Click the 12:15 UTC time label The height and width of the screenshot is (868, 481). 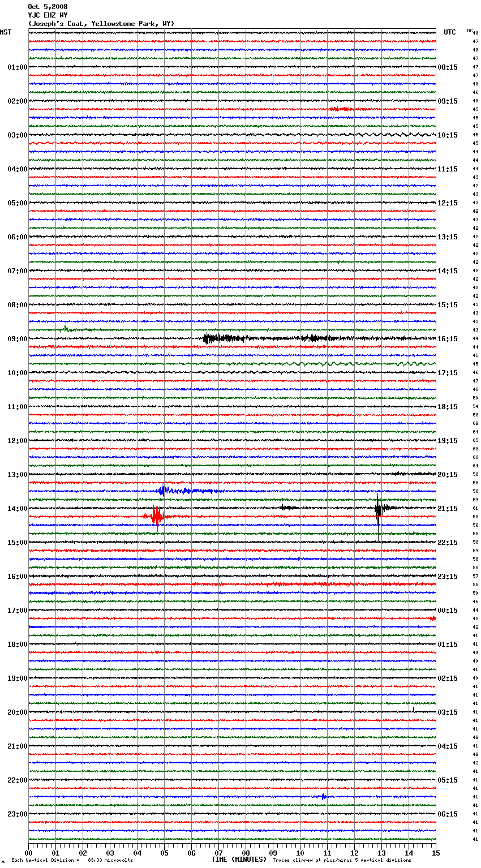(x=448, y=203)
